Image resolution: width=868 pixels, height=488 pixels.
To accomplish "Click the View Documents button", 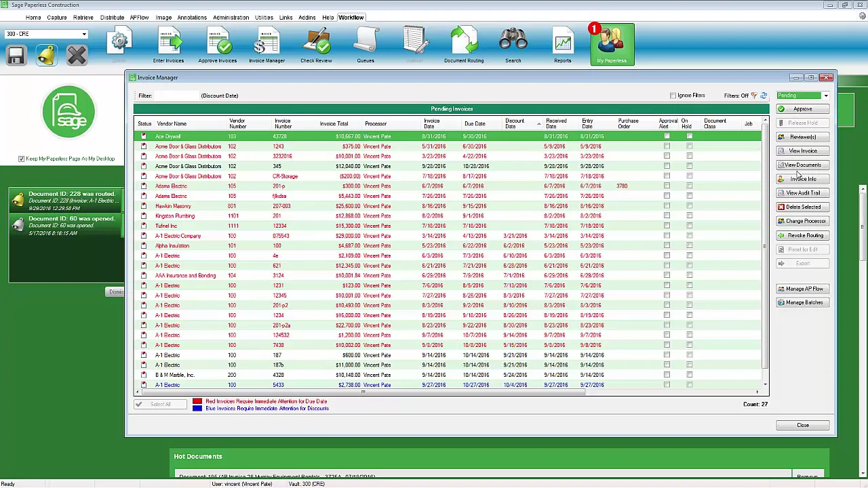I will pos(803,165).
